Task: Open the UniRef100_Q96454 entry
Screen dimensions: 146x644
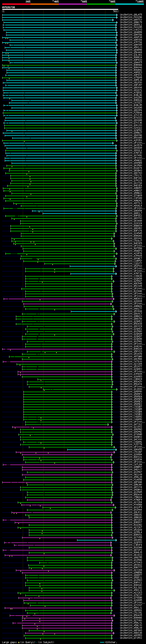Action: click(x=131, y=211)
